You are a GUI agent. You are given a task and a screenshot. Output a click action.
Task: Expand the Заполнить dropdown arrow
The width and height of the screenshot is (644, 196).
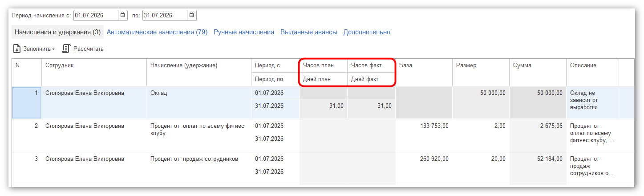click(x=53, y=49)
